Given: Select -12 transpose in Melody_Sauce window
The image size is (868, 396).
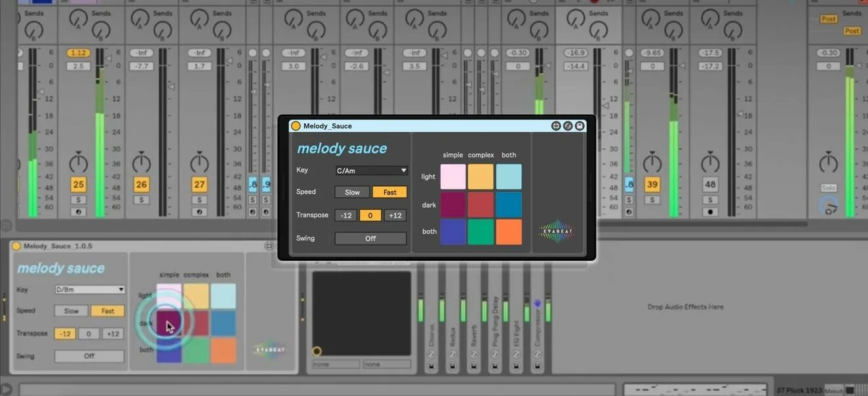Looking at the screenshot, I should [346, 215].
